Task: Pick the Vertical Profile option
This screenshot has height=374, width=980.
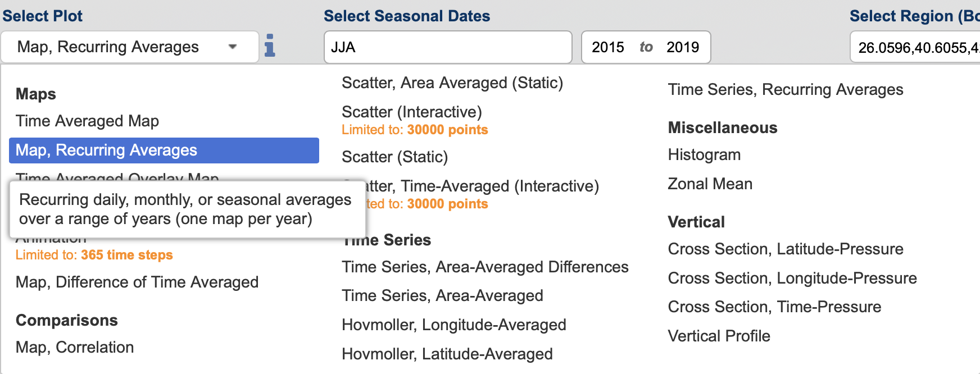Action: pyautogui.click(x=719, y=336)
